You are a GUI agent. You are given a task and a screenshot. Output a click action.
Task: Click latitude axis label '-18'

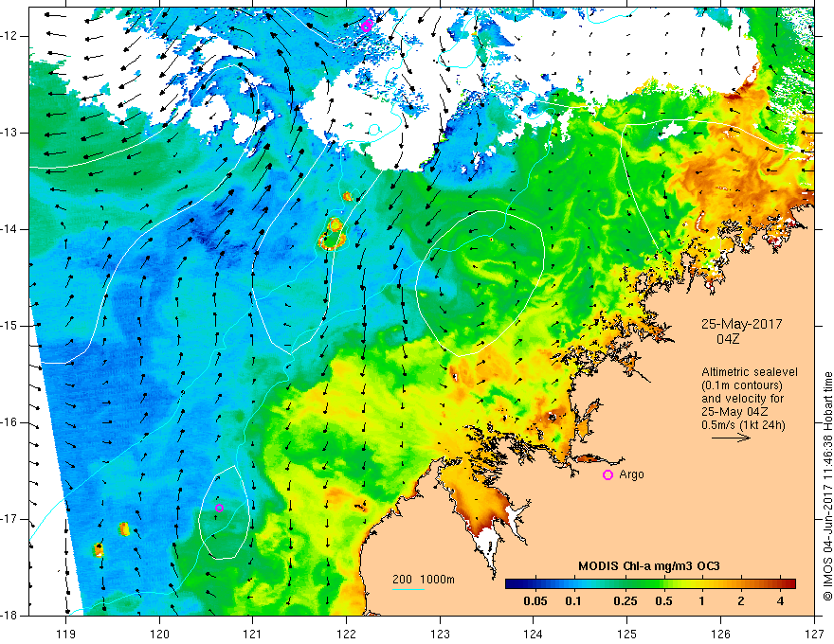9,616
